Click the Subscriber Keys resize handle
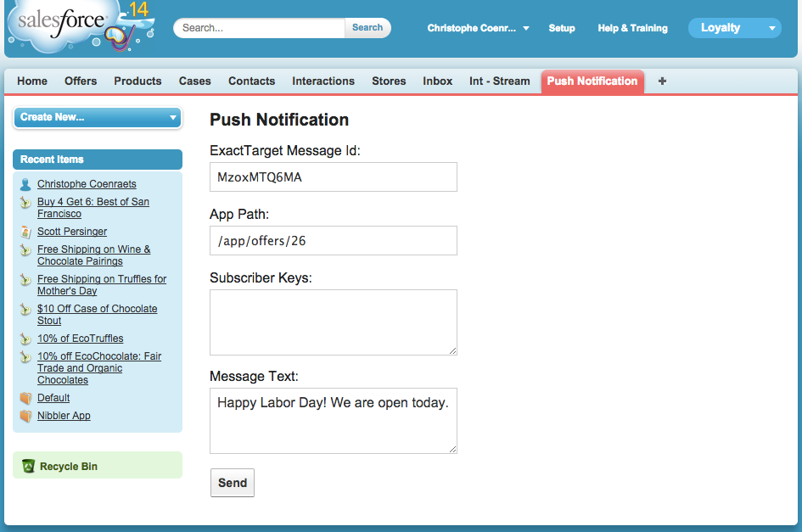Viewport: 802px width, 532px height. [453, 351]
